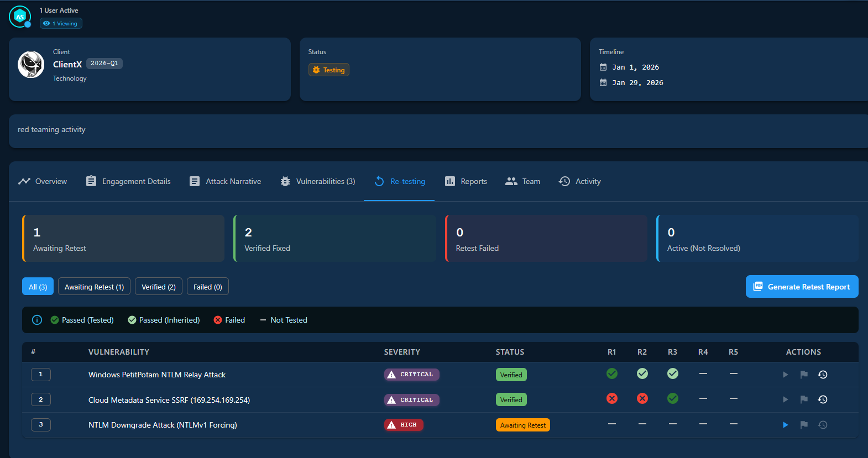Click R1 passed check on PetitPotam row
The width and height of the screenshot is (868, 458).
(612, 373)
